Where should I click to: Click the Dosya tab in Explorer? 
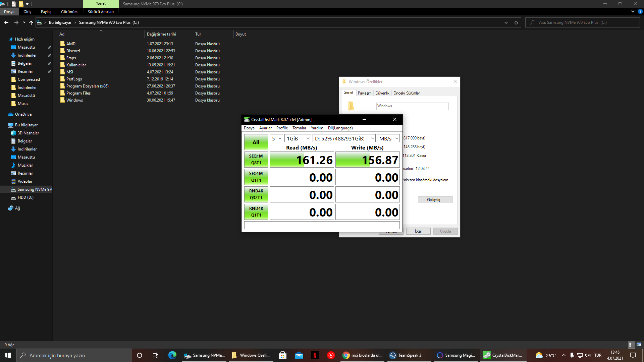pyautogui.click(x=9, y=12)
